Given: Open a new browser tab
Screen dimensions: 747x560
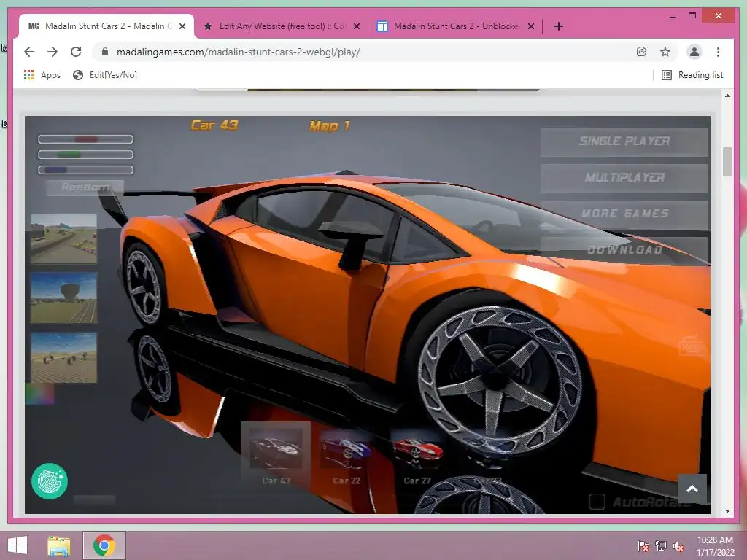Looking at the screenshot, I should pyautogui.click(x=559, y=26).
